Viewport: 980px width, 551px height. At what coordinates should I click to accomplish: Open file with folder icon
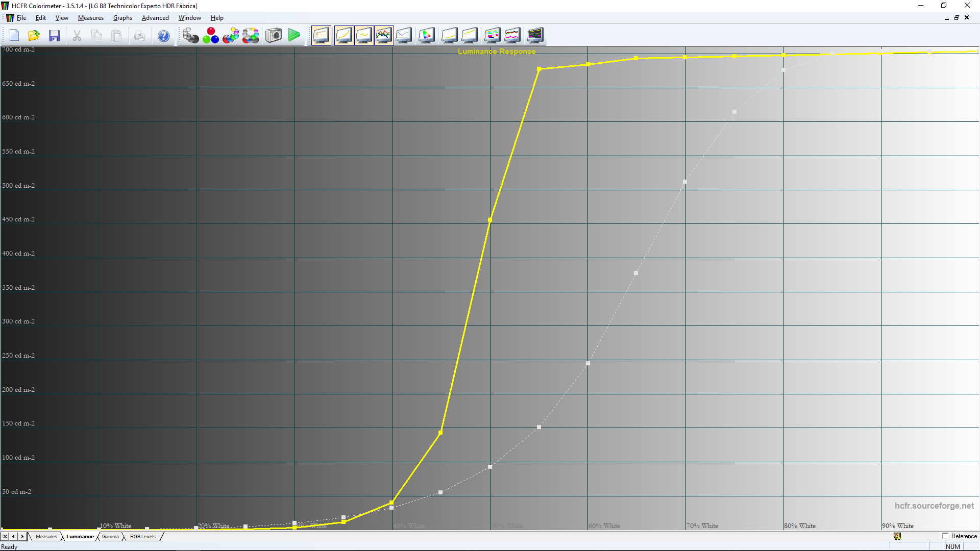[34, 36]
